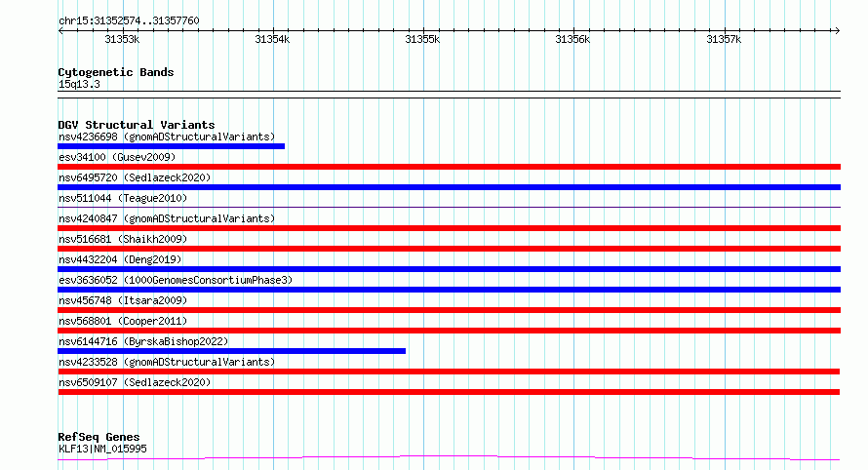Click the RefSeq Genes track title
This screenshot has width=868, height=470.
tap(99, 437)
